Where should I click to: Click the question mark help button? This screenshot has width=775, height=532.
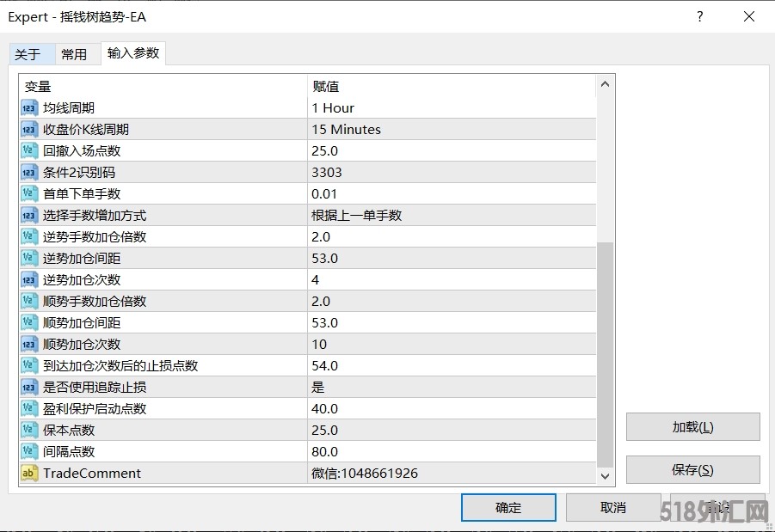700,17
